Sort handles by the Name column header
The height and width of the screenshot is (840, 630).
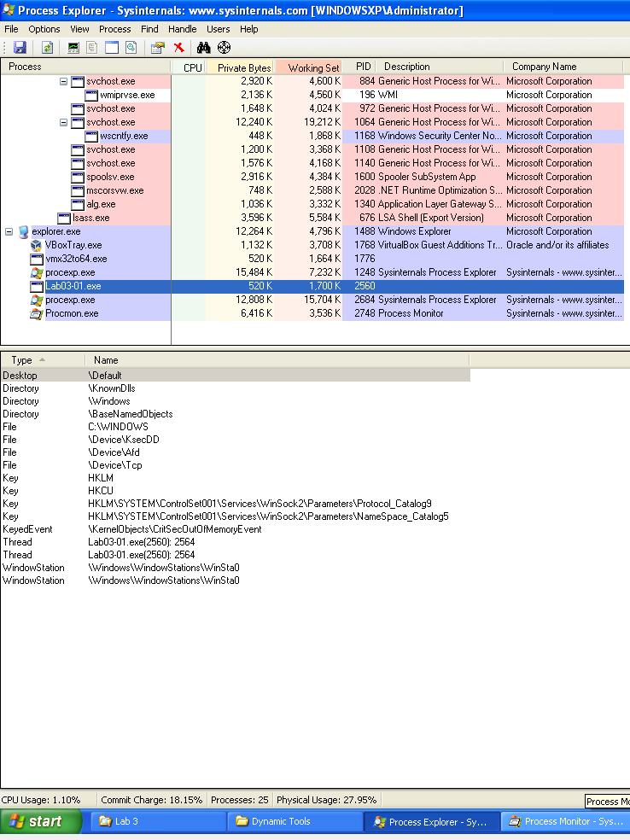click(277, 360)
